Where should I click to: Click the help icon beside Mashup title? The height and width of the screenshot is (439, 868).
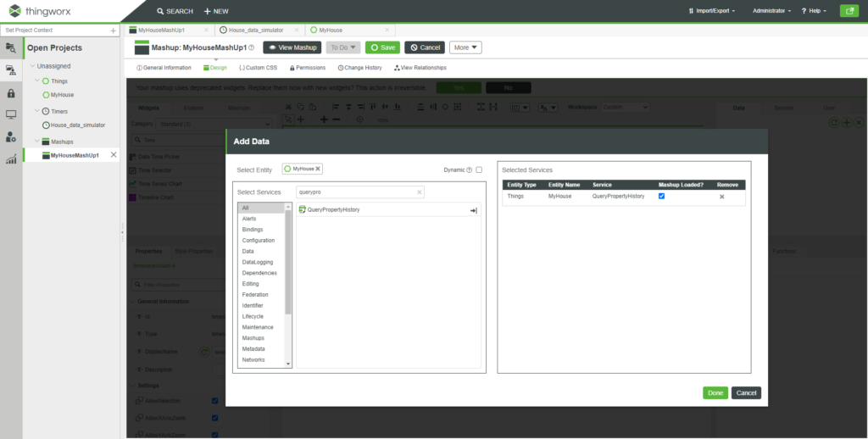[x=251, y=47]
